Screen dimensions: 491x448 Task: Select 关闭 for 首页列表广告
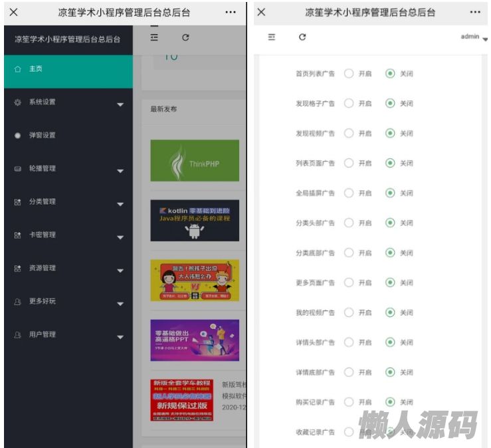click(x=390, y=73)
